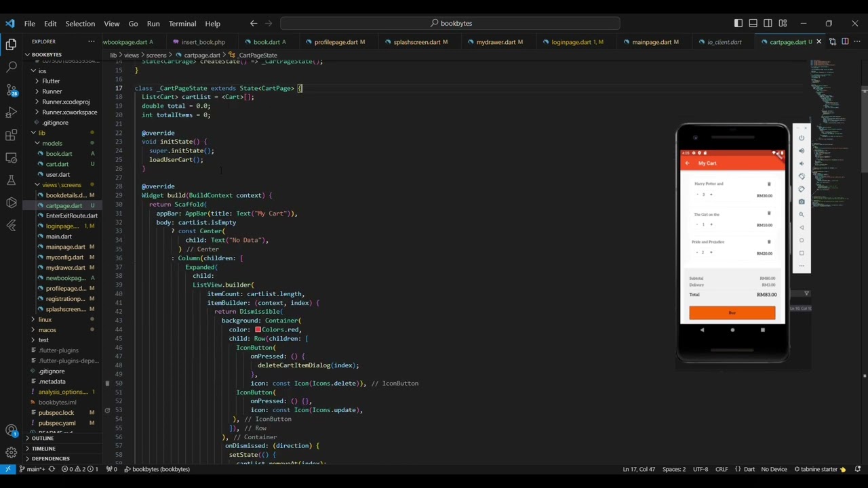Screen dimensions: 868x488
Task: Delete Harry Potter from the cart
Action: point(769,184)
